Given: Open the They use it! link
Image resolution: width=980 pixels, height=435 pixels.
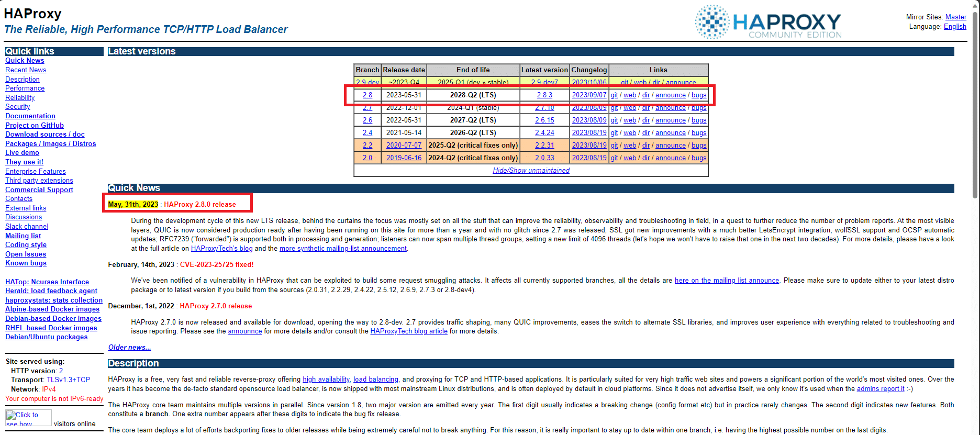Looking at the screenshot, I should tap(24, 162).
